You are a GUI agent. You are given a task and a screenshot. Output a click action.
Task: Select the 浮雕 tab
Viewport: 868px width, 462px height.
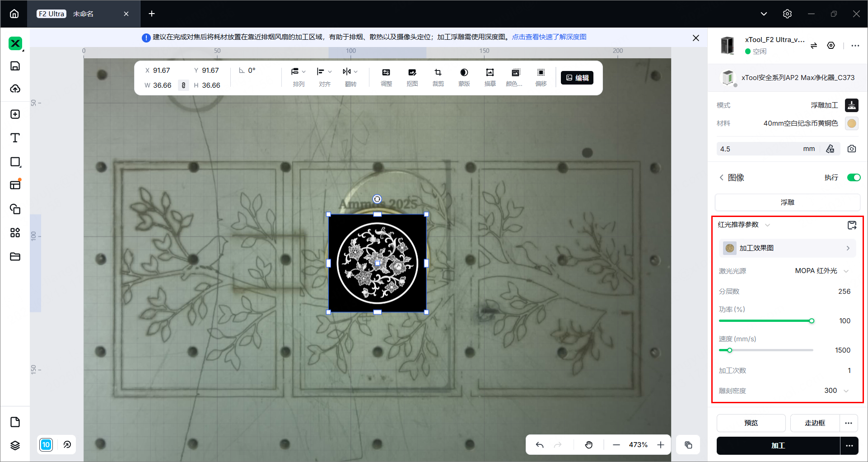[x=787, y=202]
